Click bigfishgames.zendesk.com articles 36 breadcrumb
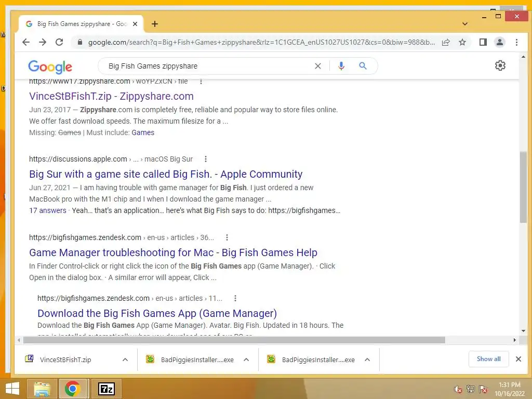Viewport: 532px width, 399px height. 122,237
